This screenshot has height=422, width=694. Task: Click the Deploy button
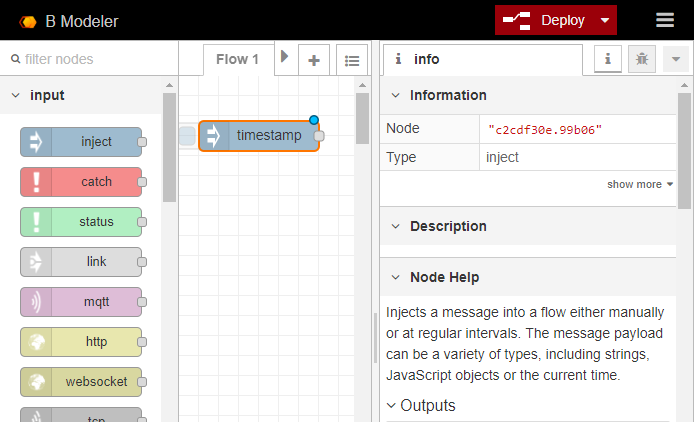[544, 20]
